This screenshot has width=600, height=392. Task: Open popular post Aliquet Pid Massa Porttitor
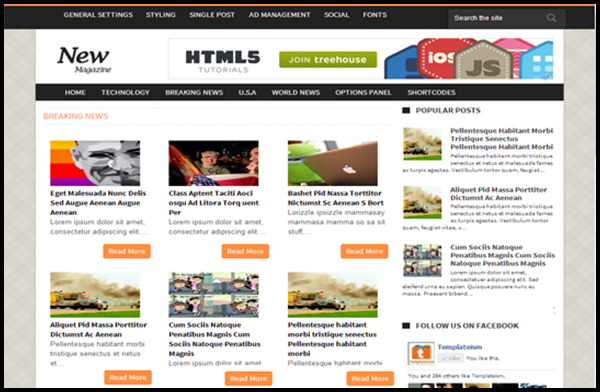point(498,194)
